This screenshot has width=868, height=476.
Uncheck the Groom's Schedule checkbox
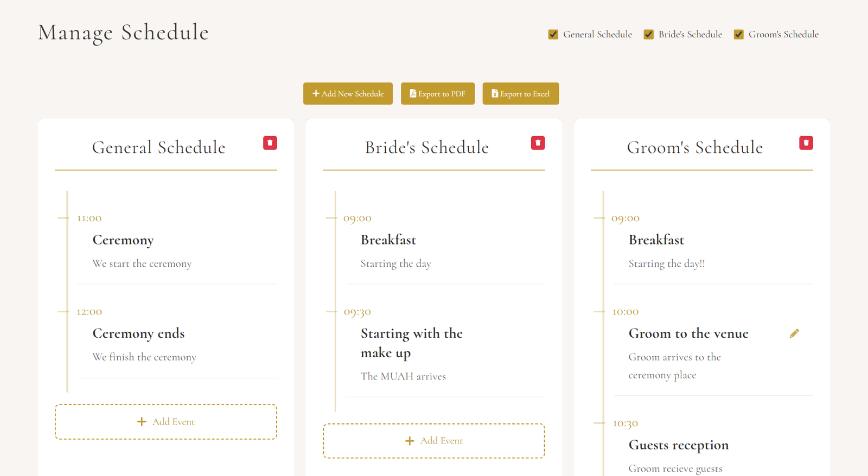click(738, 34)
